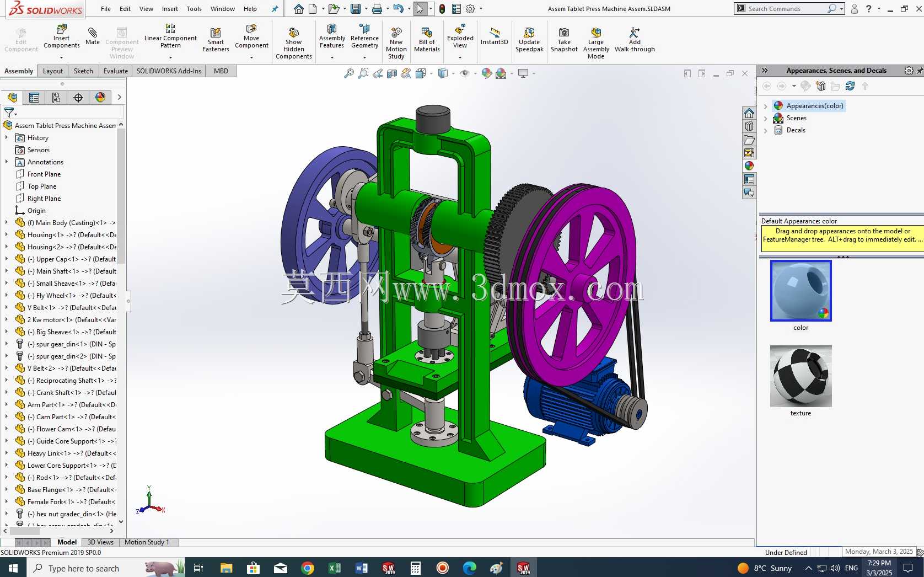The image size is (924, 577).
Task: Expand the Appearances(color) node
Action: pos(765,106)
